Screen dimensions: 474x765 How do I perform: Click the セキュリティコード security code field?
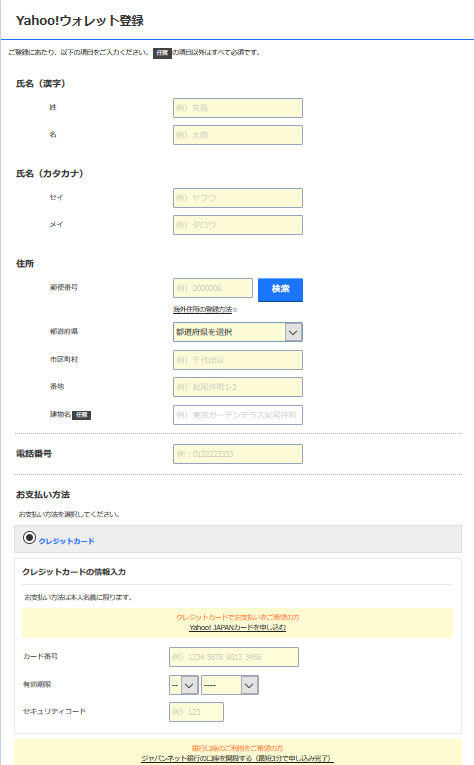tap(196, 712)
